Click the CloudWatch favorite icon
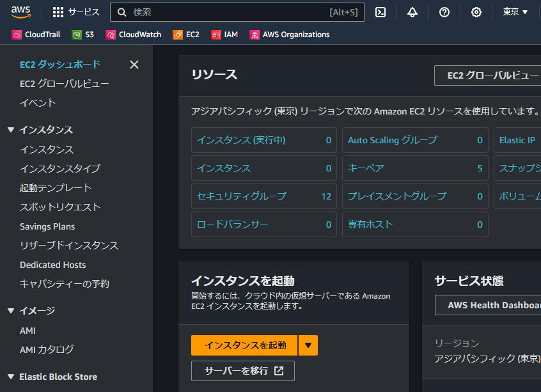 pos(111,35)
